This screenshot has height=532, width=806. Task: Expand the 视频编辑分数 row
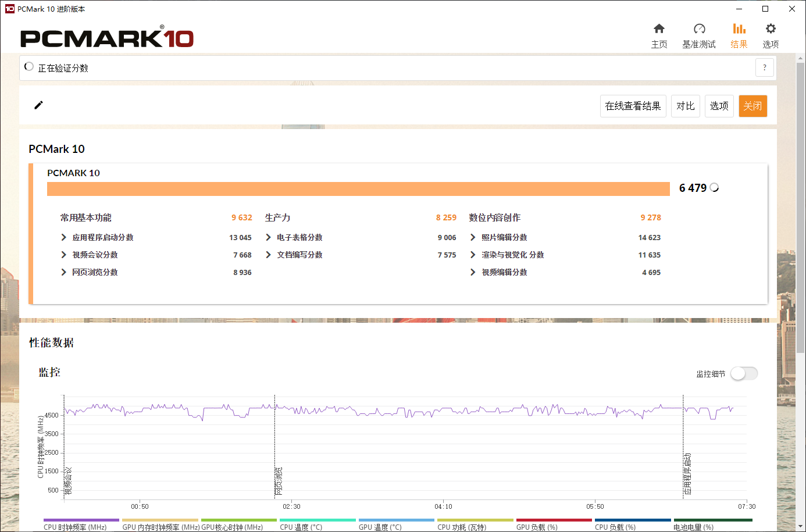(x=473, y=272)
